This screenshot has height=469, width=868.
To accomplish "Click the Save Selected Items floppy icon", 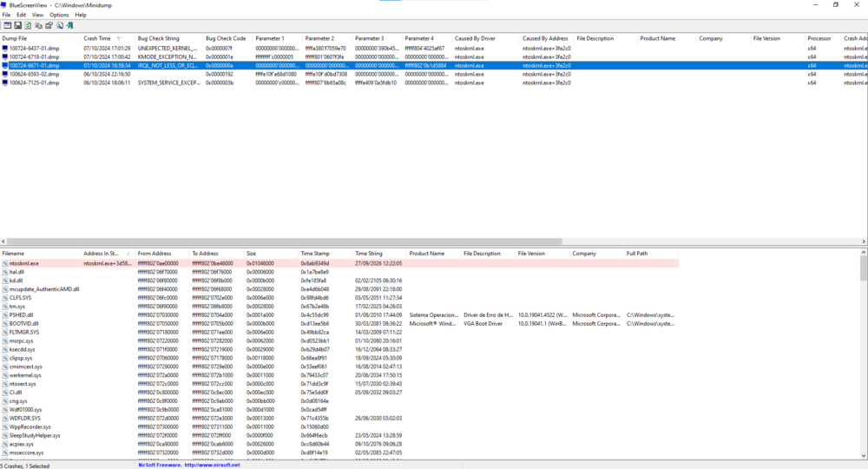I will pos(17,26).
